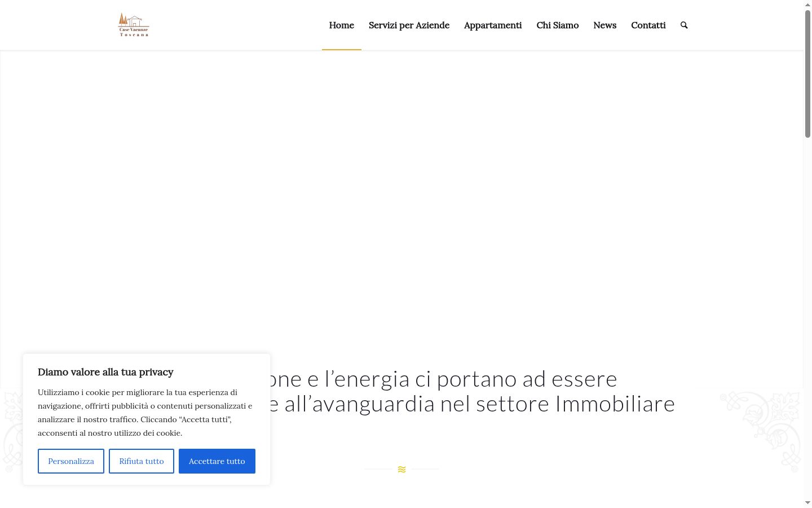Click the scrollbar up arrow
Viewport: 812px width, 508px height.
point(807,5)
